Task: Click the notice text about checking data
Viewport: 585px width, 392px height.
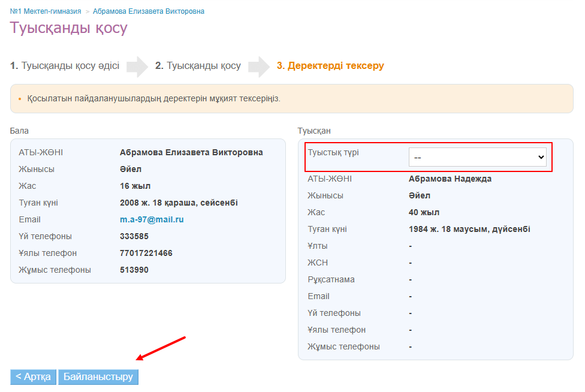Action: [153, 98]
